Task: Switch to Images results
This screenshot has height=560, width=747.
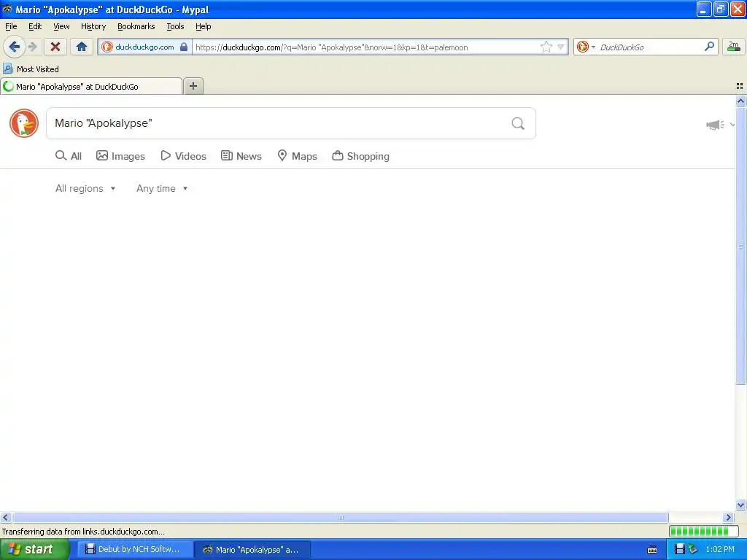Action: (120, 156)
